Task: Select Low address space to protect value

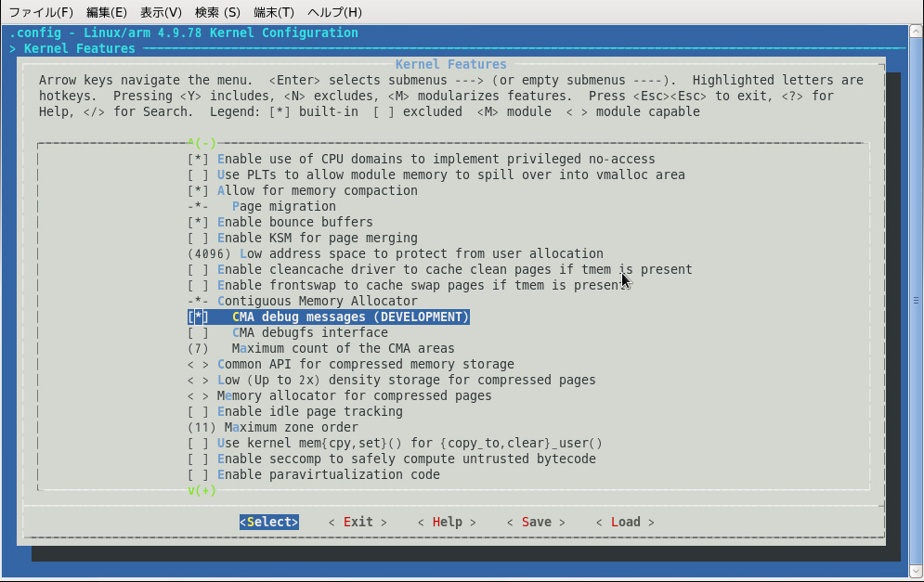Action: pos(396,254)
